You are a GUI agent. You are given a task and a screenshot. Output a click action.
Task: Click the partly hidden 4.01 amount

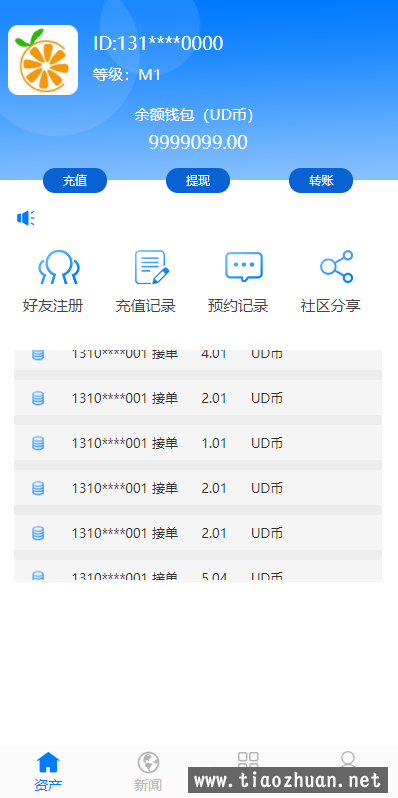click(x=214, y=354)
